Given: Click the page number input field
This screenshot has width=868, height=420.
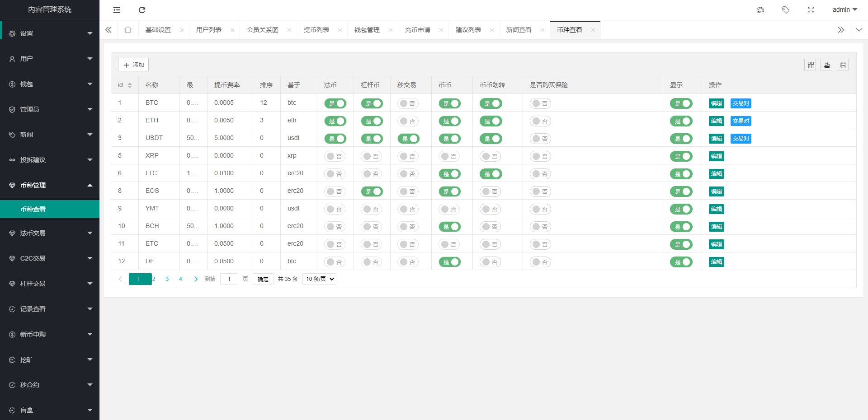Looking at the screenshot, I should coord(229,279).
